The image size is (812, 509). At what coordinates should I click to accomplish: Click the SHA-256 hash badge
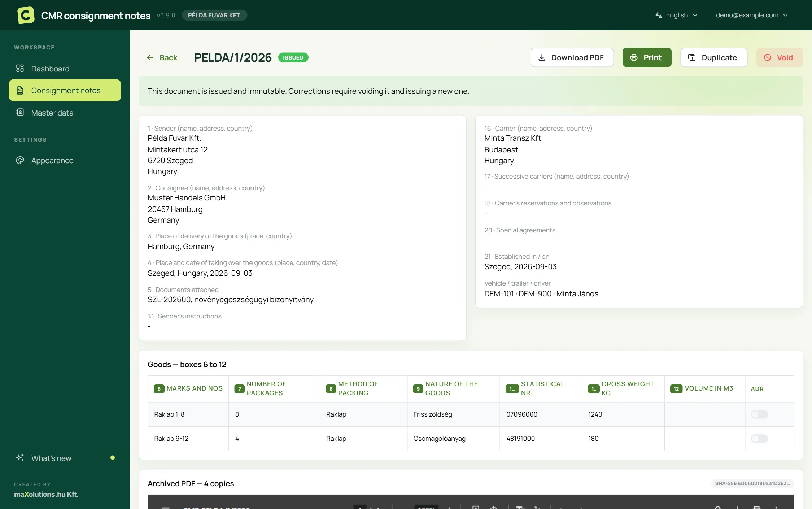[752, 483]
